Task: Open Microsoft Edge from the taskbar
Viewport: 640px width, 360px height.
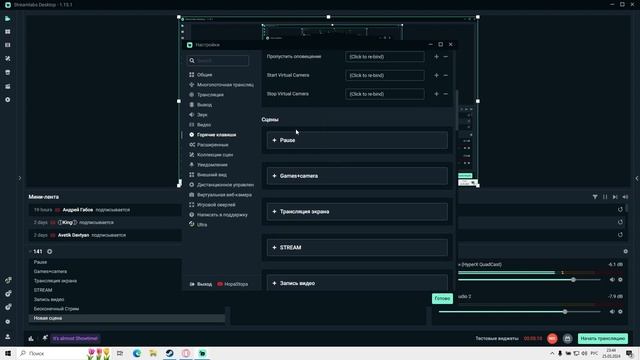Action: tap(137, 353)
